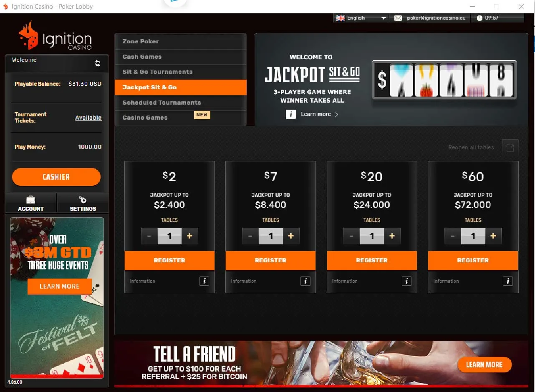Decrease tables for the $60 game
This screenshot has width=535, height=392.
(x=453, y=236)
